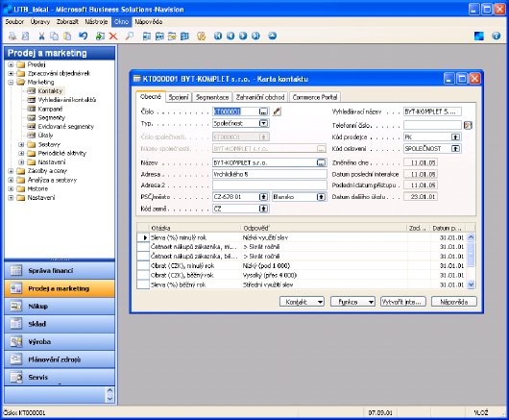The width and height of the screenshot is (509, 420).
Task: Open the Správa financí module
Action: pyautogui.click(x=60, y=271)
